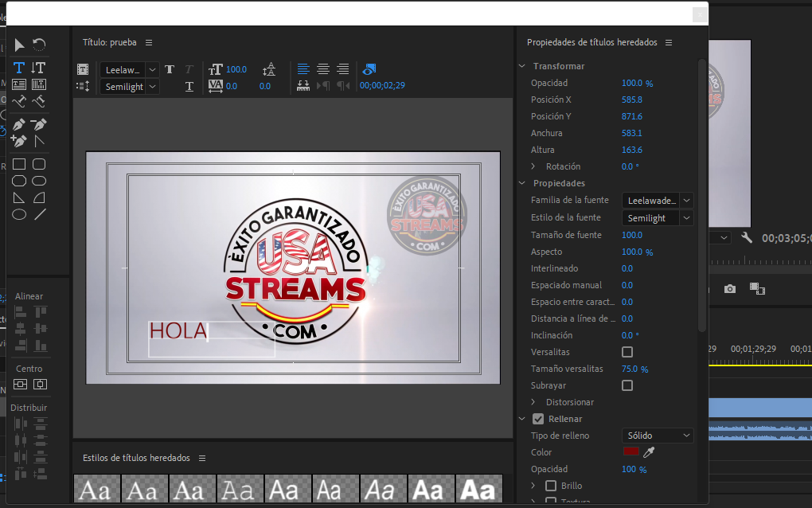Select the Area Type tool

coord(19,84)
